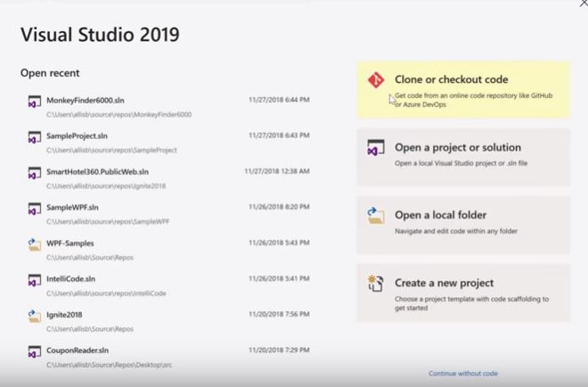Click the 11/27/2018 6:43 PM timestamp
The image size is (588, 387).
279,136
